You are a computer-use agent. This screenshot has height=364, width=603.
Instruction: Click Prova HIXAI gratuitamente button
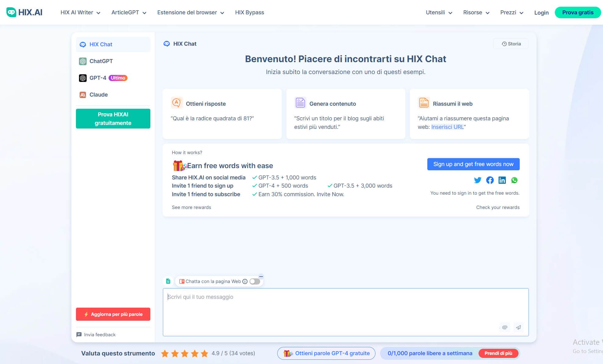pos(113,118)
